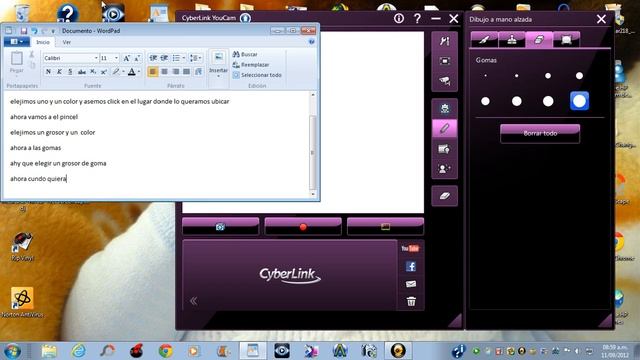The height and width of the screenshot is (360, 640).
Task: Open Google Chrome from taskbar
Action: [165, 351]
